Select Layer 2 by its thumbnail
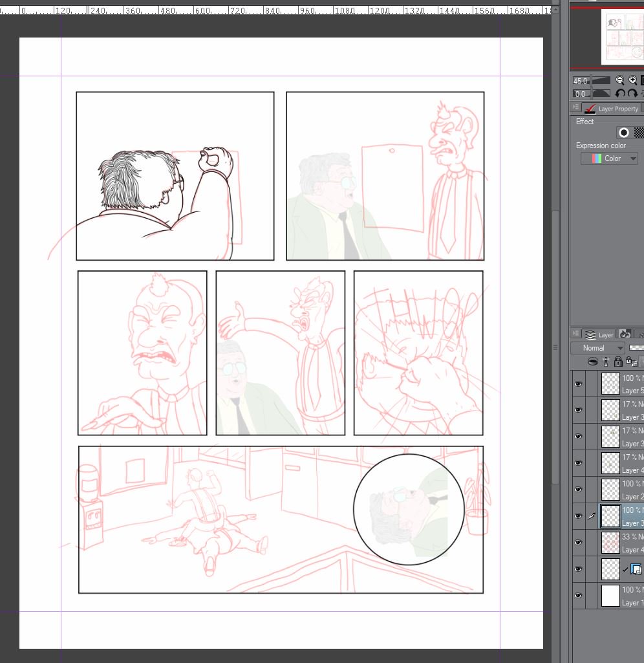Screen dimensions: 644x663 tap(610, 490)
